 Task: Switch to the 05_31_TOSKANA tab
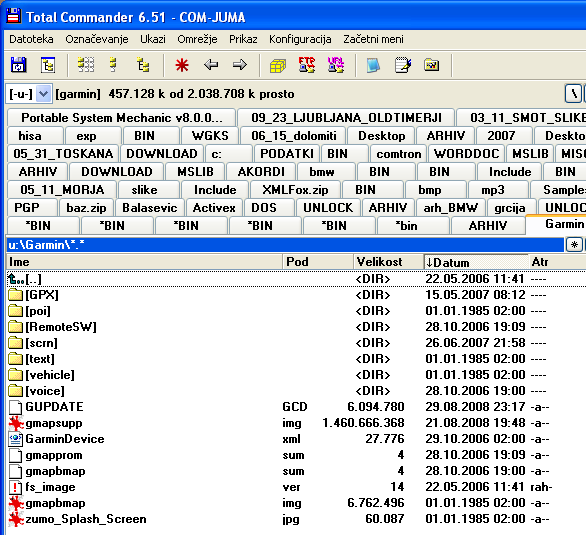pos(63,154)
